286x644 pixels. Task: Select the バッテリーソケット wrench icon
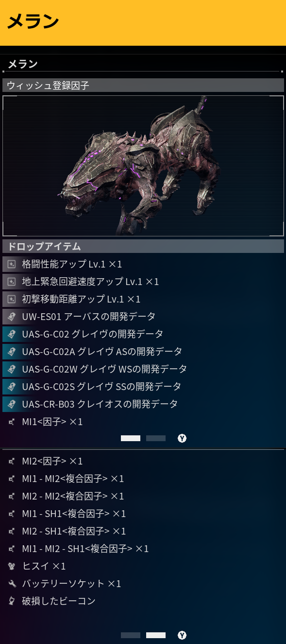12,584
